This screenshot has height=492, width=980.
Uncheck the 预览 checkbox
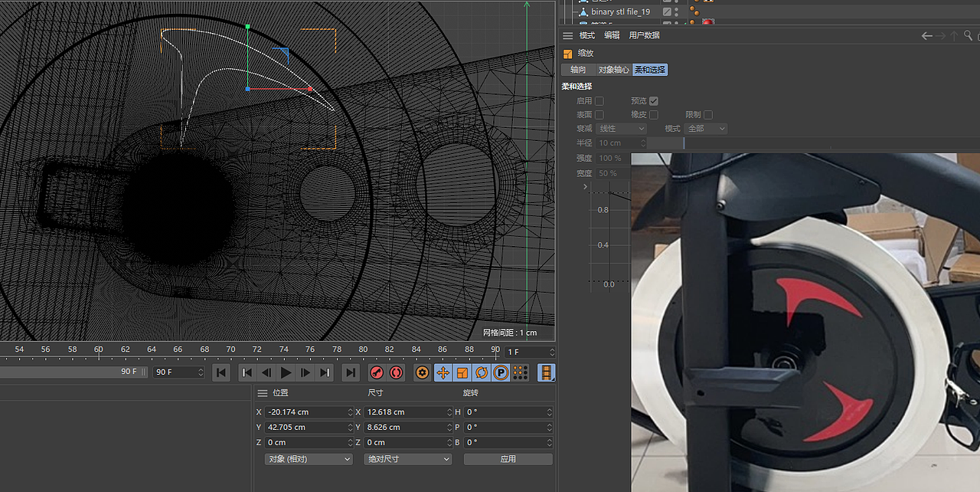[654, 100]
